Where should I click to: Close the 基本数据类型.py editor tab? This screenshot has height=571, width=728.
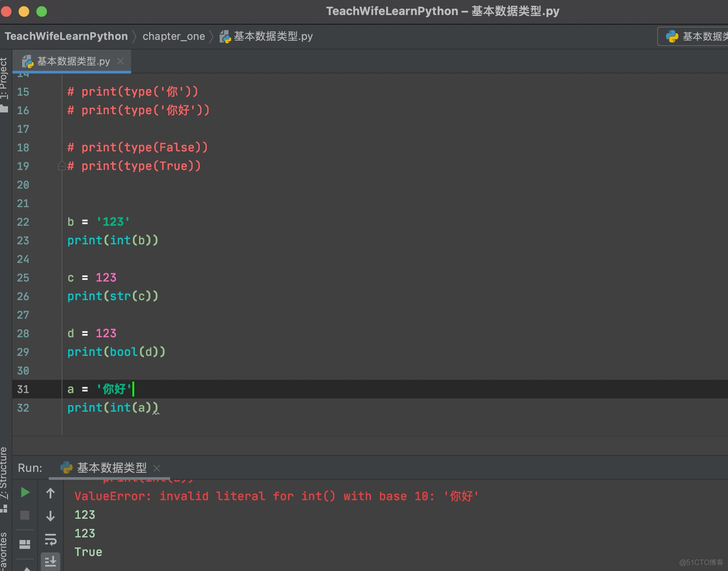coord(120,61)
